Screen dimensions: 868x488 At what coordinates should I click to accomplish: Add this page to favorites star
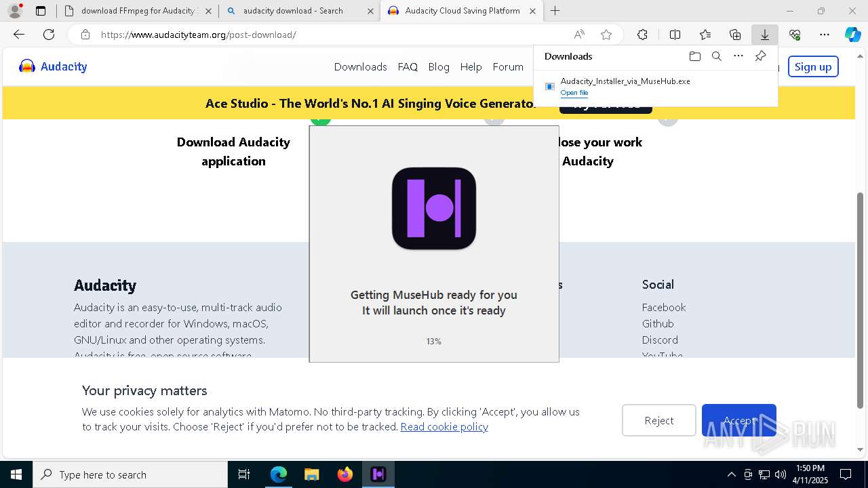click(606, 35)
